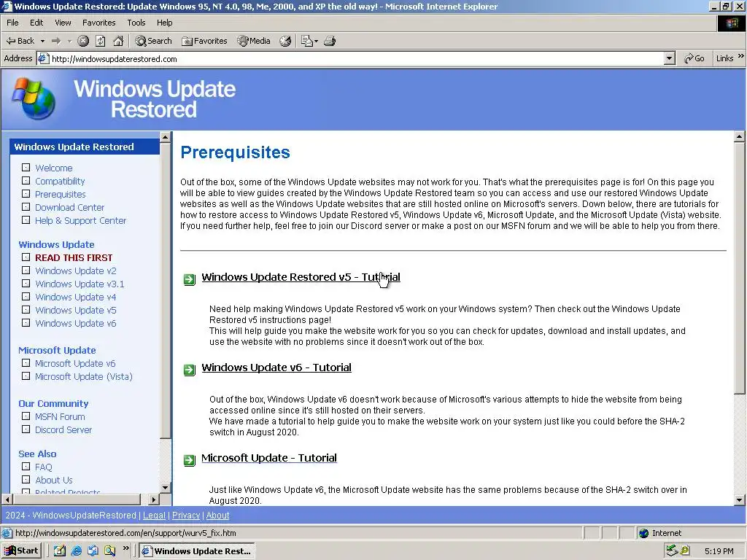Viewport: 747px width, 560px height.
Task: Click the 5:19 PM system tray clock
Action: click(719, 551)
